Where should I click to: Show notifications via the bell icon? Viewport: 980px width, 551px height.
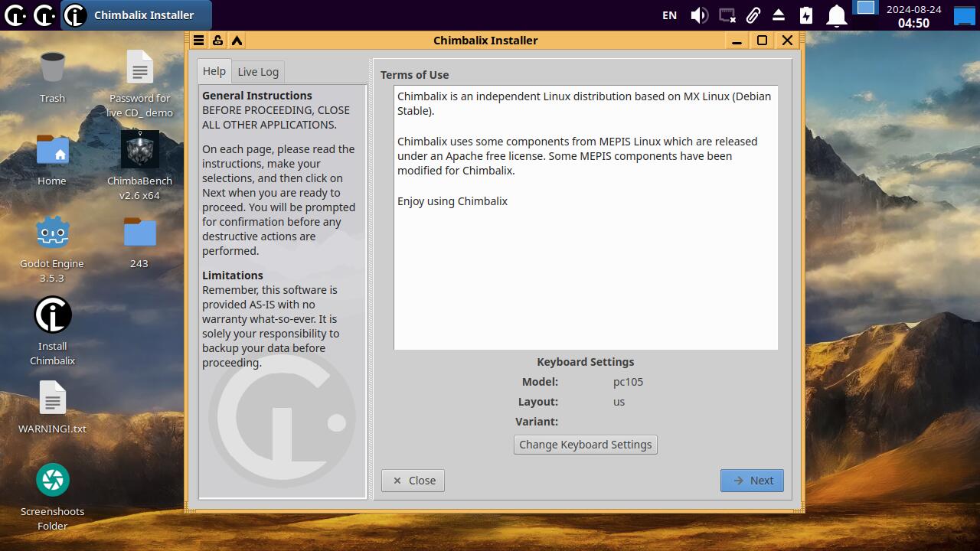(837, 15)
